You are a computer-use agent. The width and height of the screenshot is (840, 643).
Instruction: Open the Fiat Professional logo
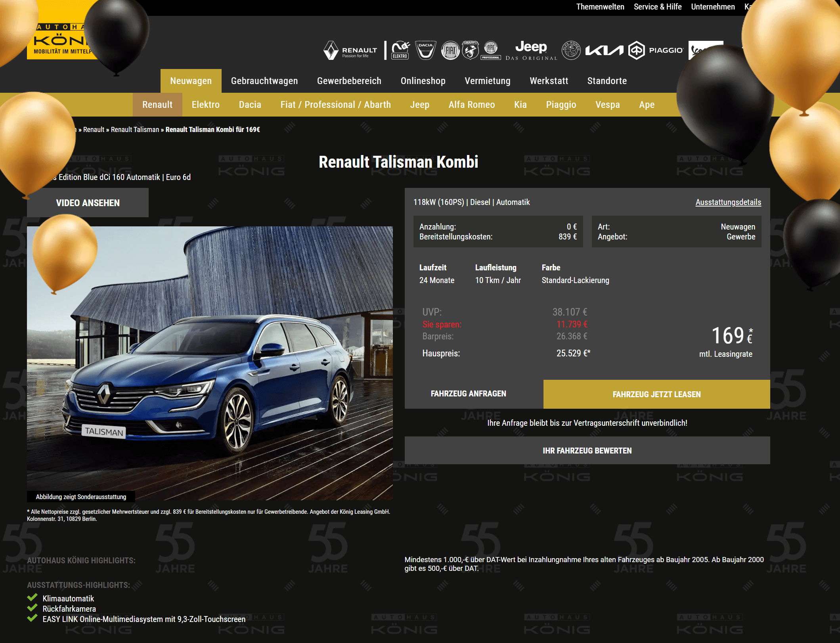[x=491, y=50]
